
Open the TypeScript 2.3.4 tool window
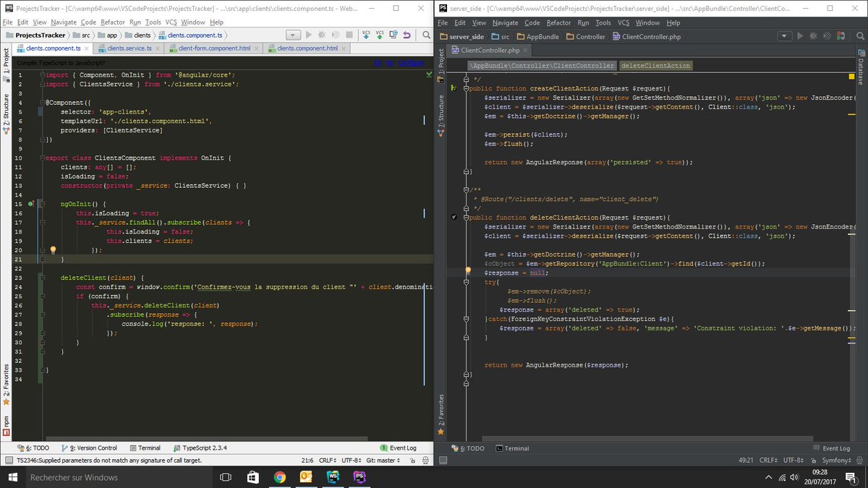click(201, 448)
